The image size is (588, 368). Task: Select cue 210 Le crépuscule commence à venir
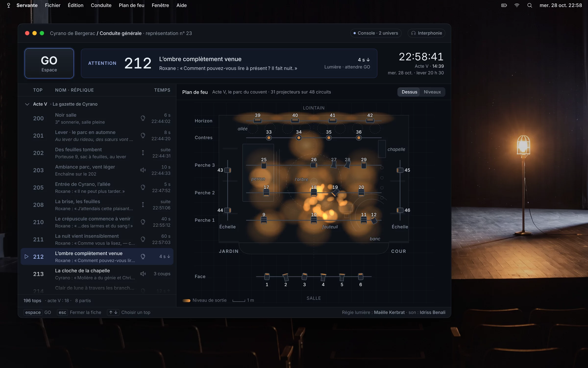[x=97, y=222]
